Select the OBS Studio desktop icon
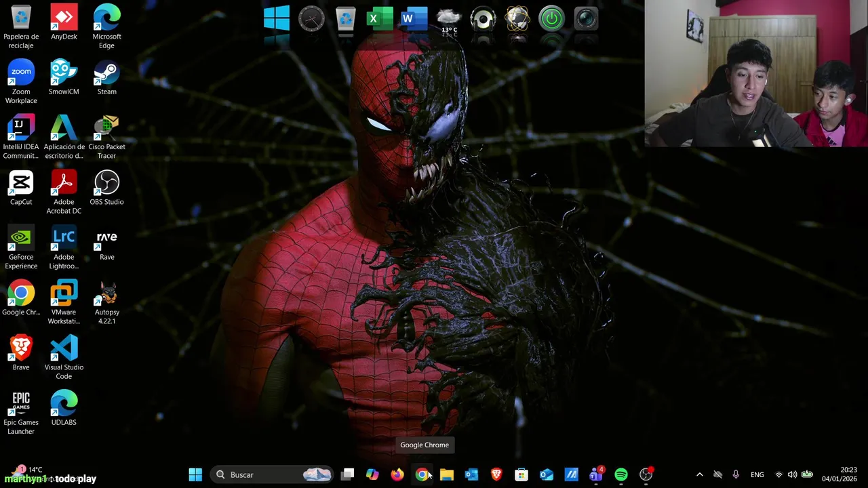 pyautogui.click(x=106, y=188)
